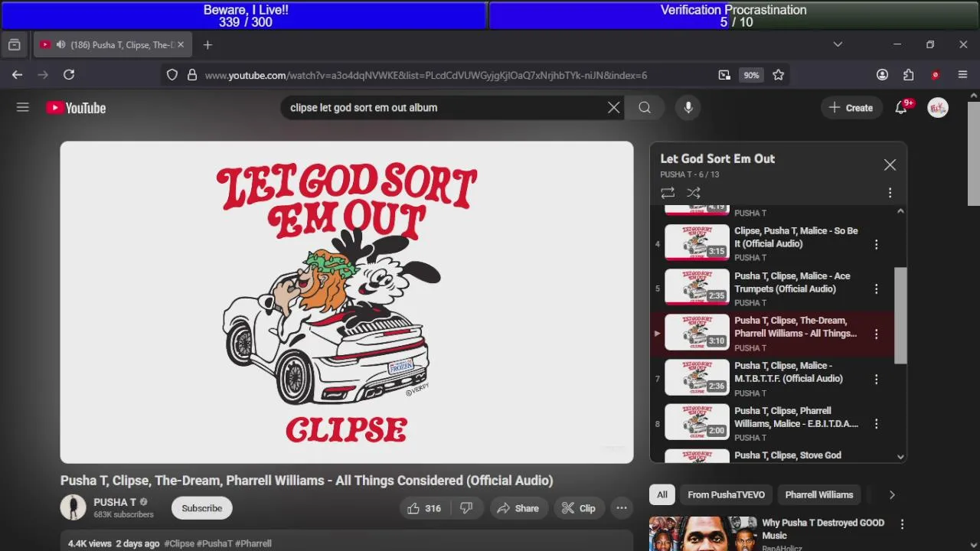Open more actions below the video

coord(622,508)
